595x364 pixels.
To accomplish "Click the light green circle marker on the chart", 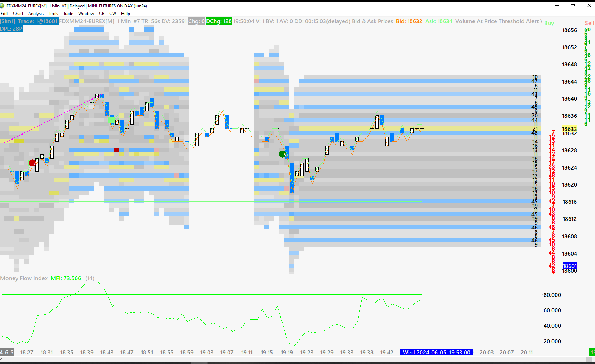I will (112, 120).
